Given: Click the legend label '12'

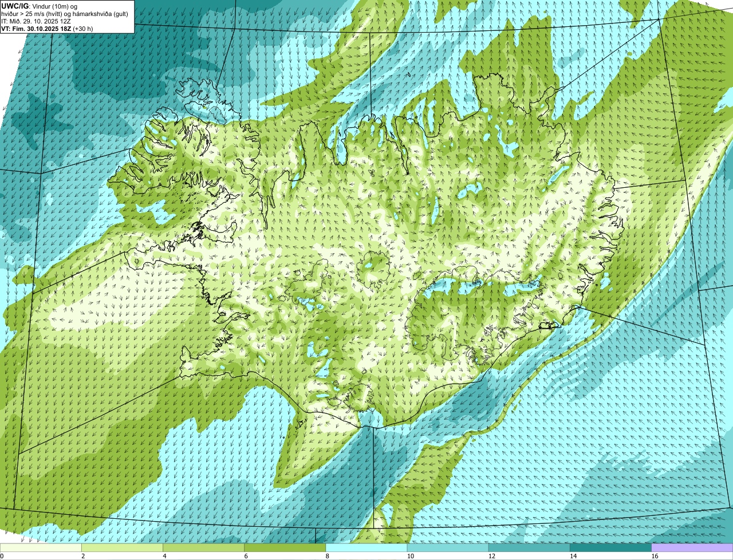Looking at the screenshot, I should click(x=491, y=556).
